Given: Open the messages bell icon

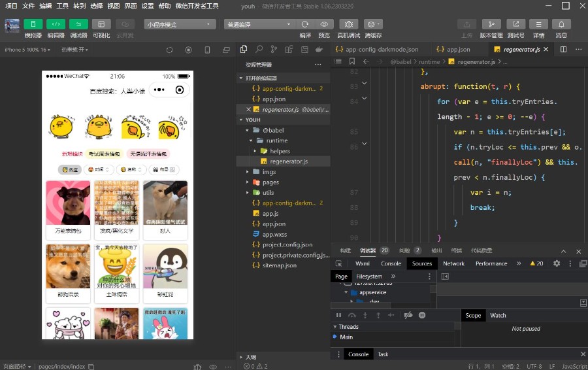Looking at the screenshot, I should point(561,24).
